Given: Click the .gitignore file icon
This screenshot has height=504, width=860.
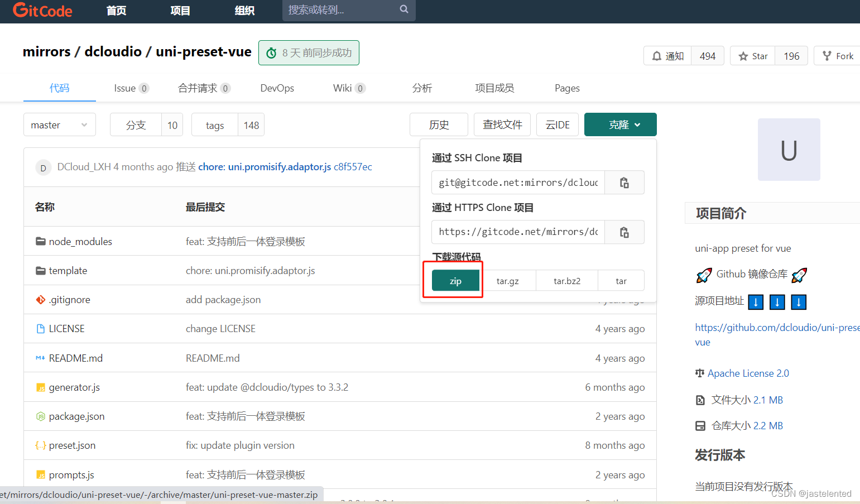Looking at the screenshot, I should [x=41, y=300].
